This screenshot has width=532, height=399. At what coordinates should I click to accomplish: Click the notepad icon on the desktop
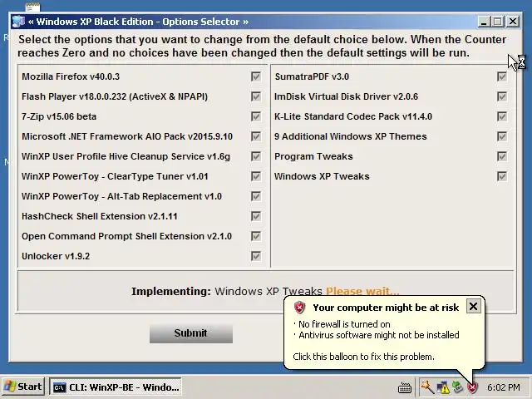coord(33,7)
